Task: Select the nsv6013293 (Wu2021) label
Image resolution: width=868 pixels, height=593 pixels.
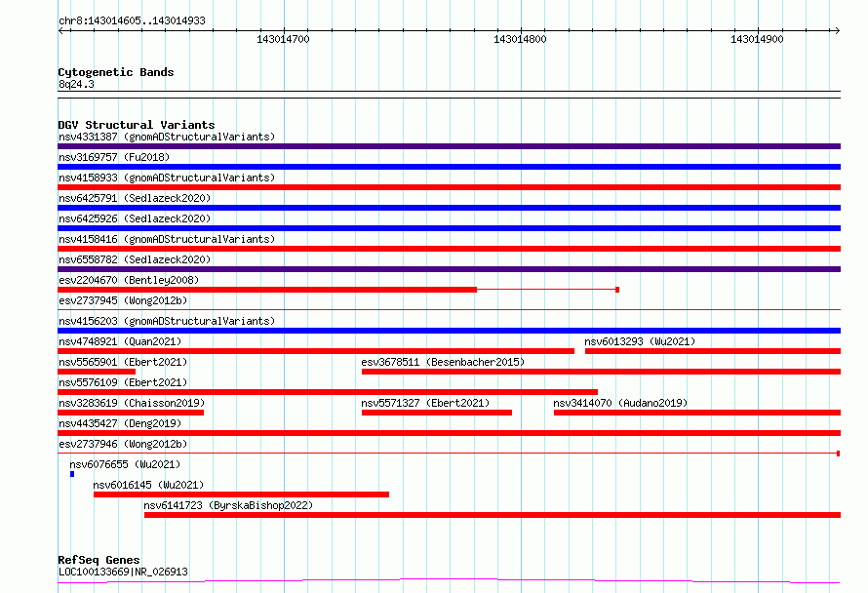Action: pos(640,341)
